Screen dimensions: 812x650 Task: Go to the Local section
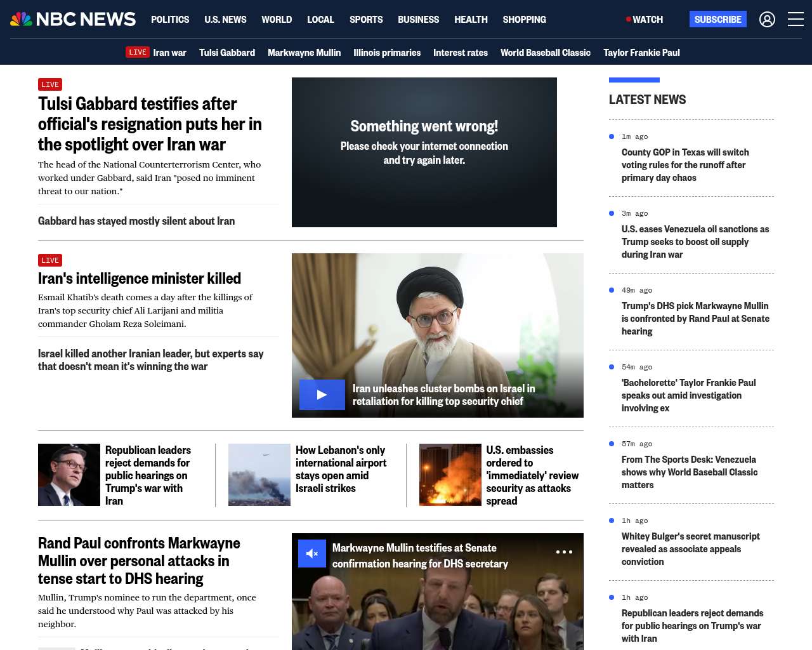point(320,20)
